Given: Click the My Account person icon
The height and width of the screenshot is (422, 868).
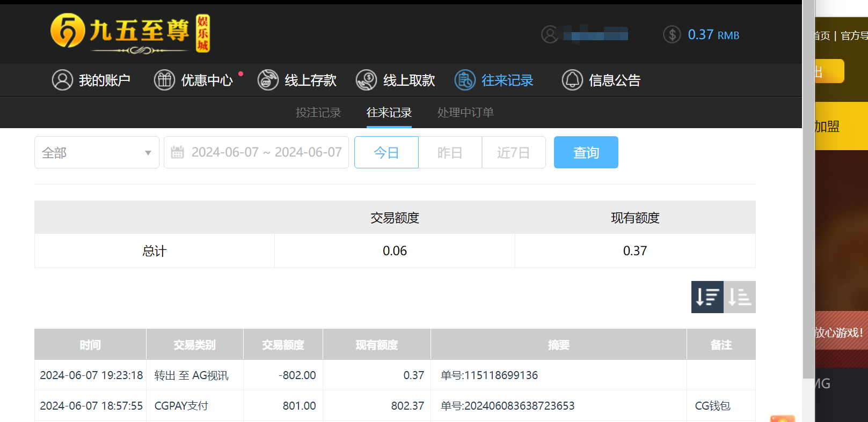Looking at the screenshot, I should pyautogui.click(x=62, y=80).
